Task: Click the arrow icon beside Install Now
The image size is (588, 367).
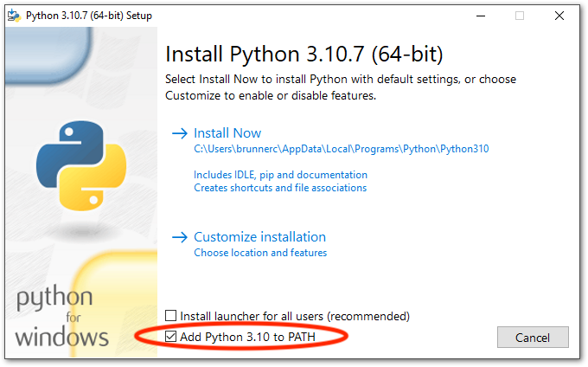Action: [180, 133]
